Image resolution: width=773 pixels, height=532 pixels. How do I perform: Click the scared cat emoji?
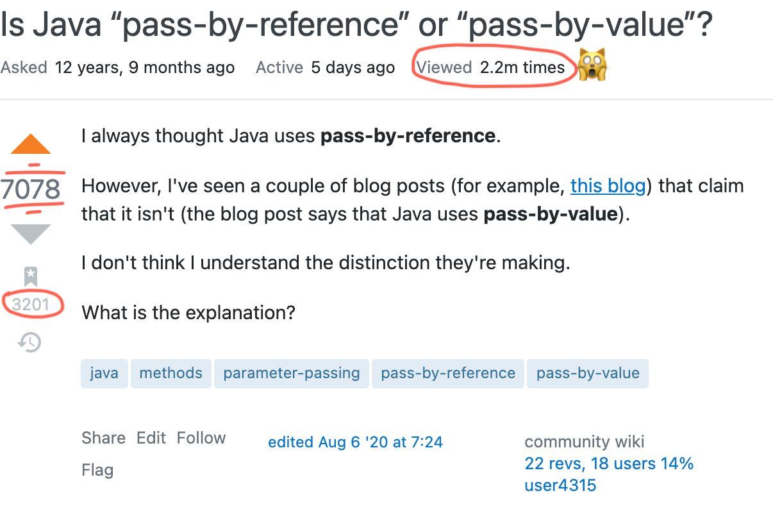[592, 66]
